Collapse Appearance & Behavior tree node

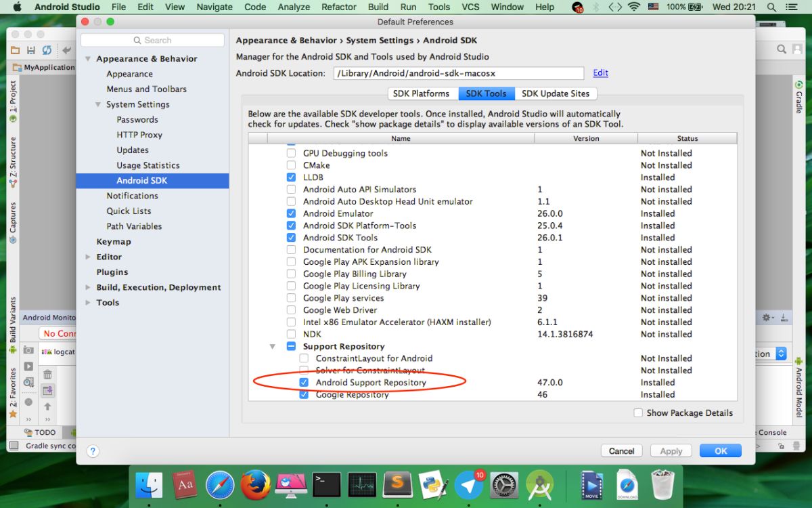pos(88,59)
